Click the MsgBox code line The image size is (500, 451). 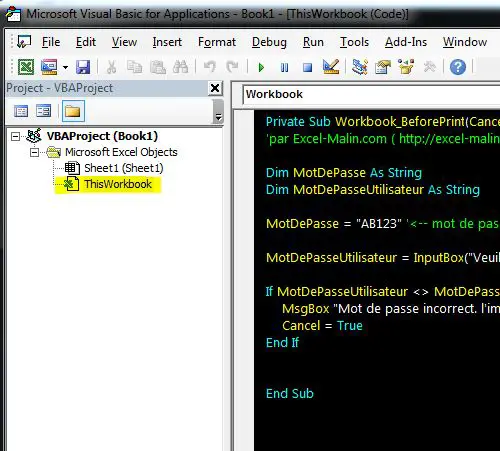(391, 309)
